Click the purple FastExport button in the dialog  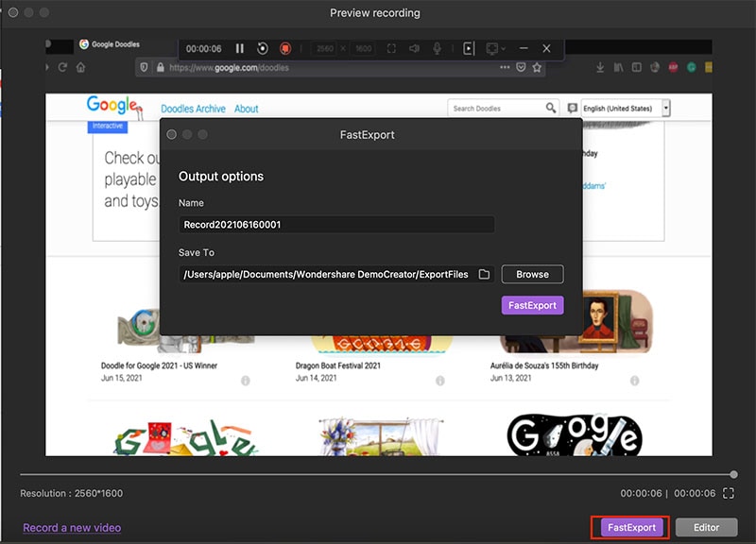[x=532, y=305]
